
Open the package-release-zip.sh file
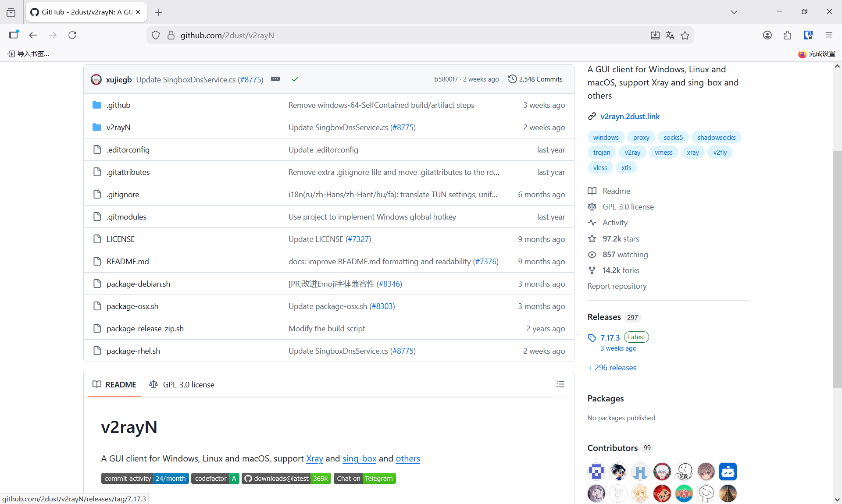pos(145,328)
